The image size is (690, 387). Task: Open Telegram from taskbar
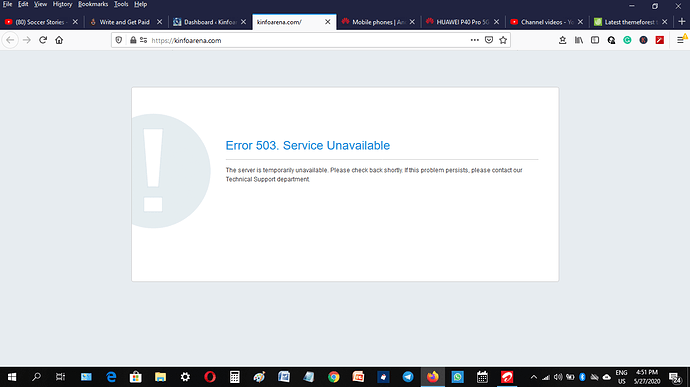coord(408,377)
